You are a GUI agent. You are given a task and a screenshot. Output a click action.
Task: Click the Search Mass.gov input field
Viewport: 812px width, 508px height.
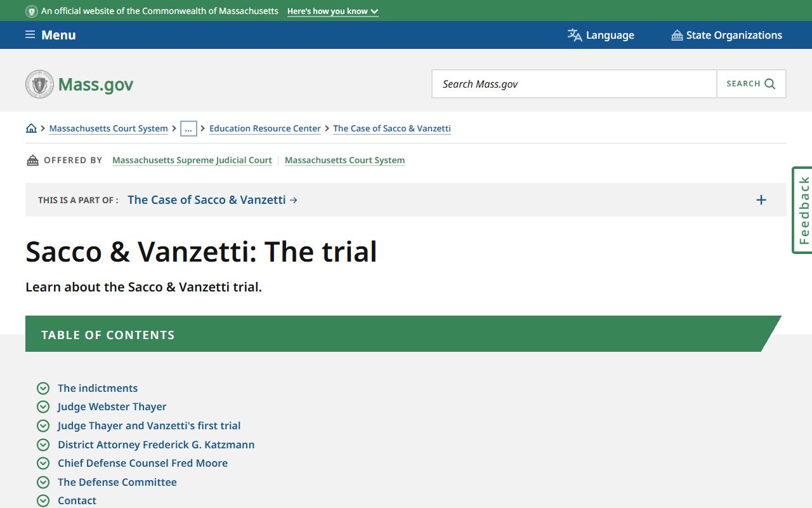click(x=574, y=84)
